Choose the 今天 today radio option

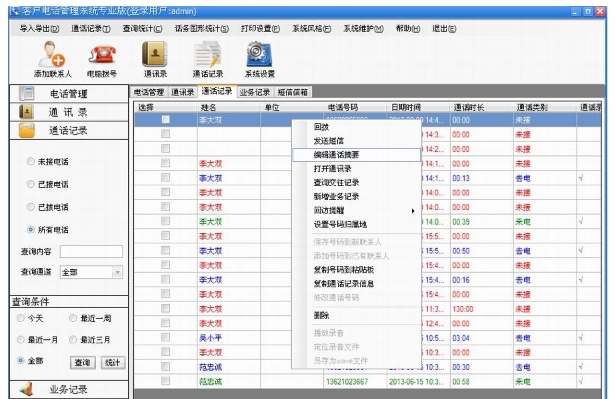[x=20, y=318]
